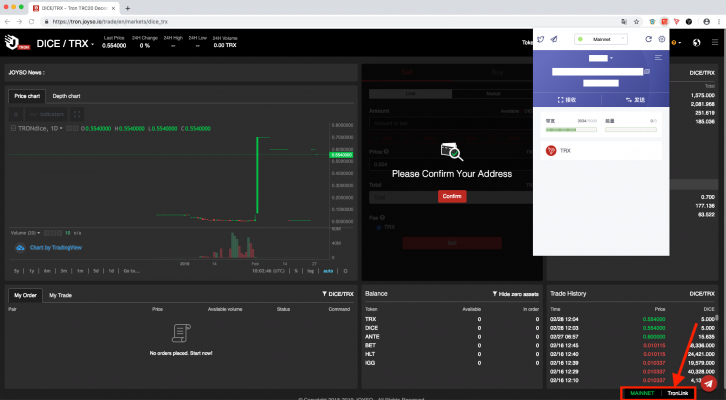The width and height of the screenshot is (726, 400).
Task: Open Chart by TradingView link
Action: (56, 248)
